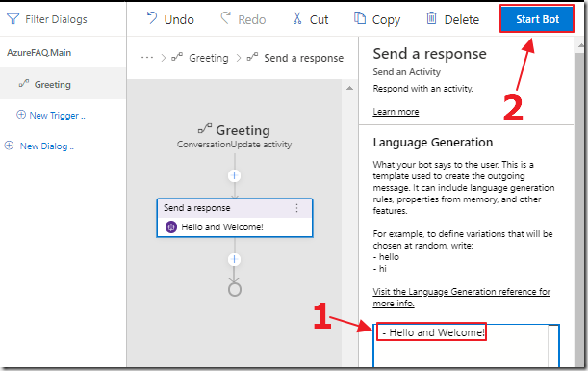
Task: Click the end-of-flow circle on the canvas
Action: pyautogui.click(x=235, y=289)
